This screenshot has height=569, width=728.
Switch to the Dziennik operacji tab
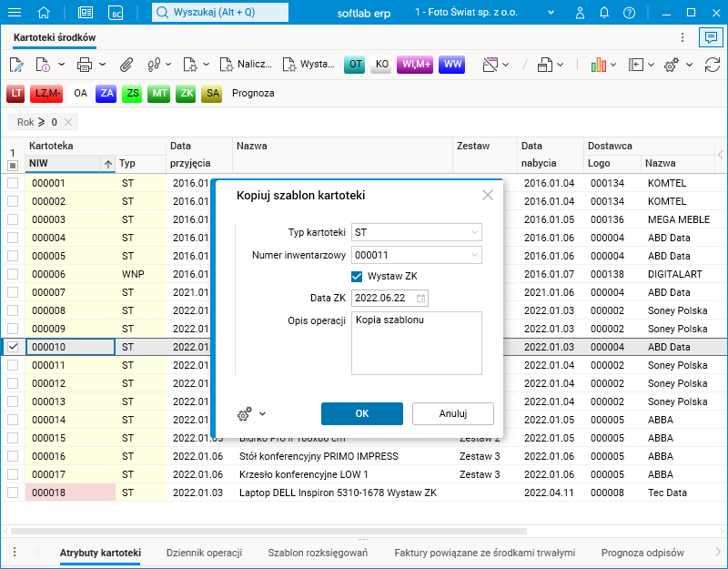(x=204, y=553)
